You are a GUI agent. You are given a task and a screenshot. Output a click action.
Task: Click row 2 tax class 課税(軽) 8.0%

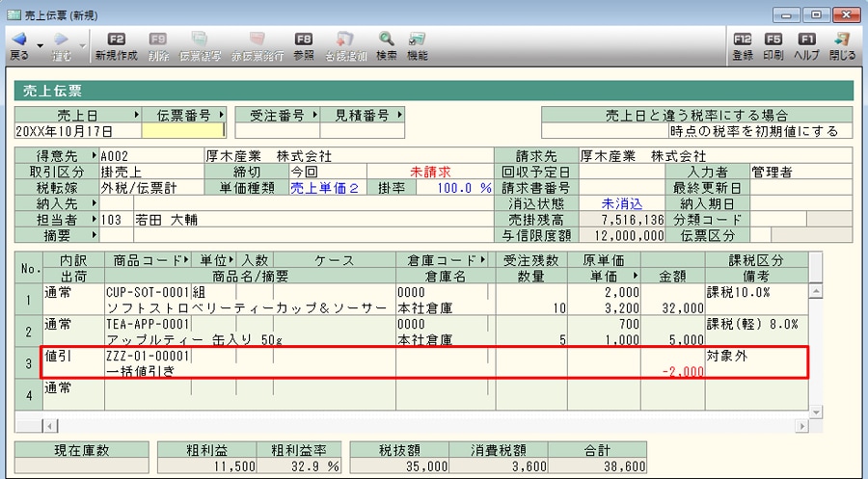pyautogui.click(x=751, y=324)
